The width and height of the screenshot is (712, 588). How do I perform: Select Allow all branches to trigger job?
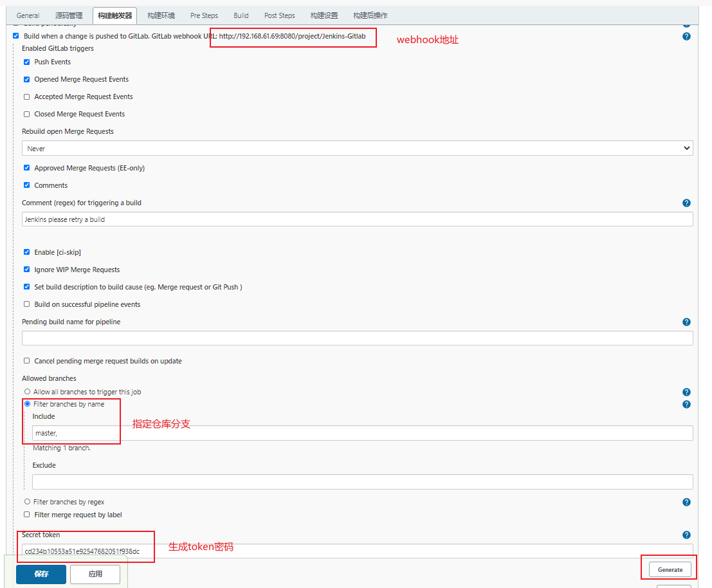pyautogui.click(x=27, y=391)
